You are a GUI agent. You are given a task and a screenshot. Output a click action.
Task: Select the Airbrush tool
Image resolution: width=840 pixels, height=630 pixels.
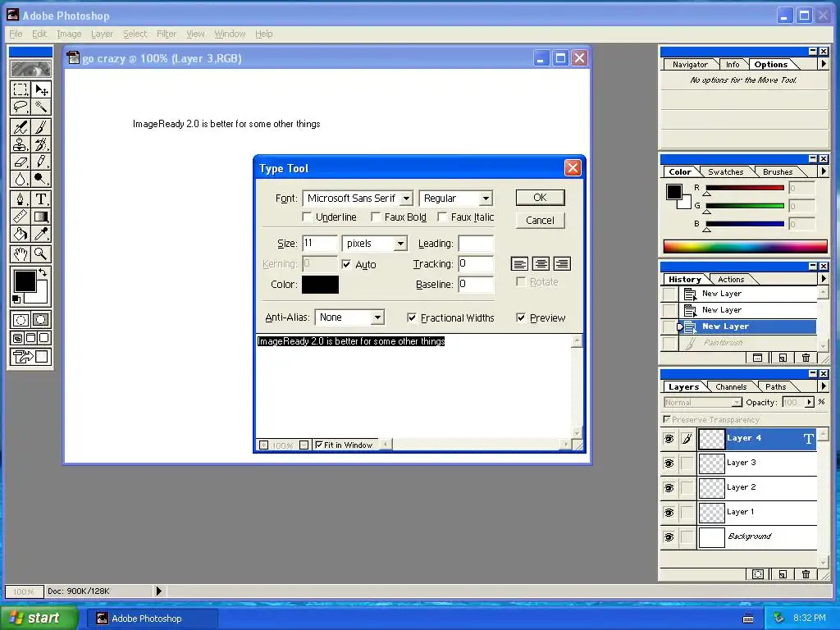tap(21, 127)
